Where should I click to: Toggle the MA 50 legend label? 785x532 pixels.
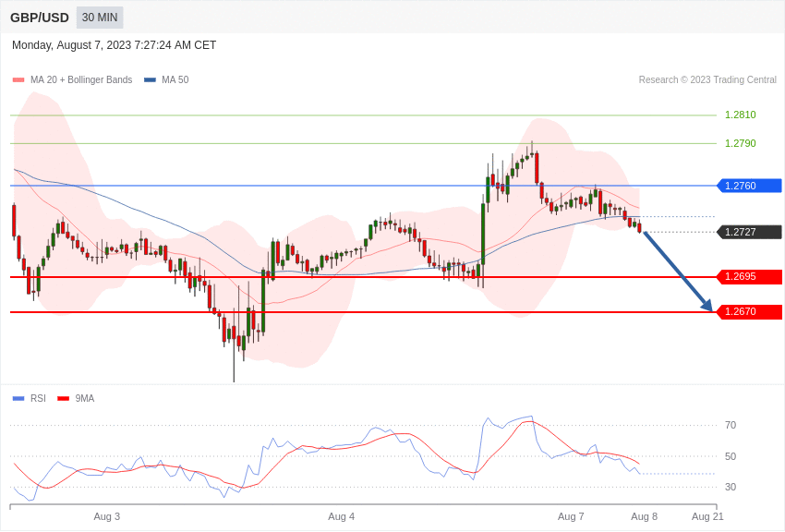pyautogui.click(x=175, y=80)
